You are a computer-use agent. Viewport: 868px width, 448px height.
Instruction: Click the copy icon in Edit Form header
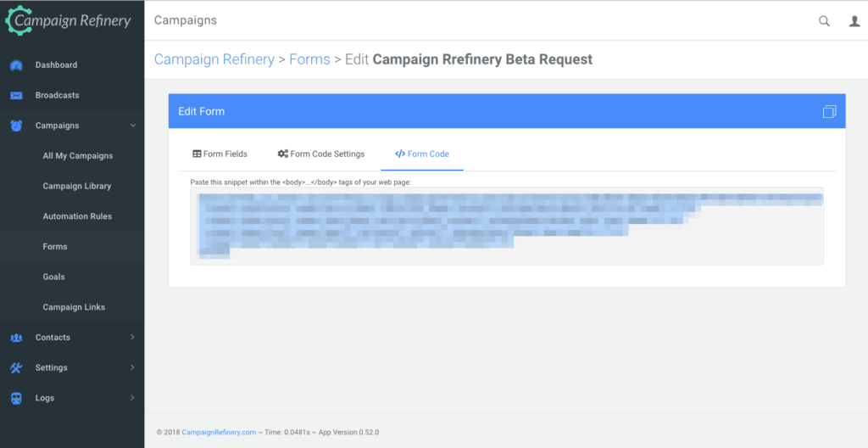pos(829,111)
